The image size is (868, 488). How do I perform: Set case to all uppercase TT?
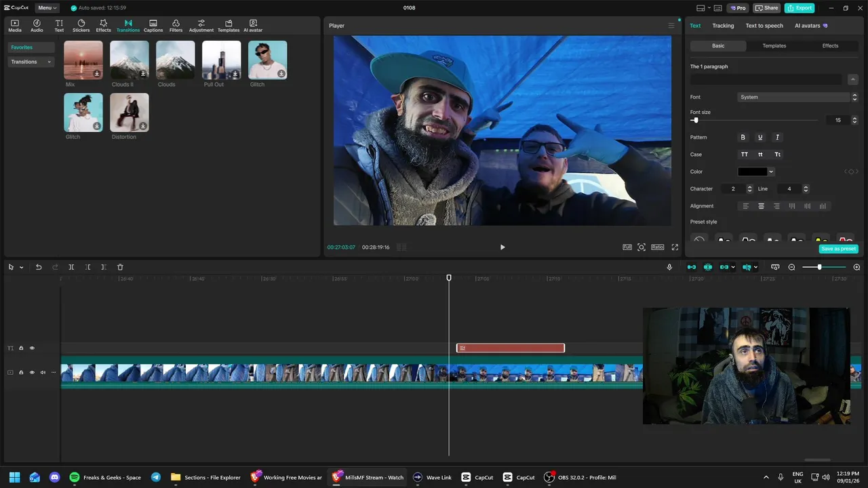coord(744,155)
